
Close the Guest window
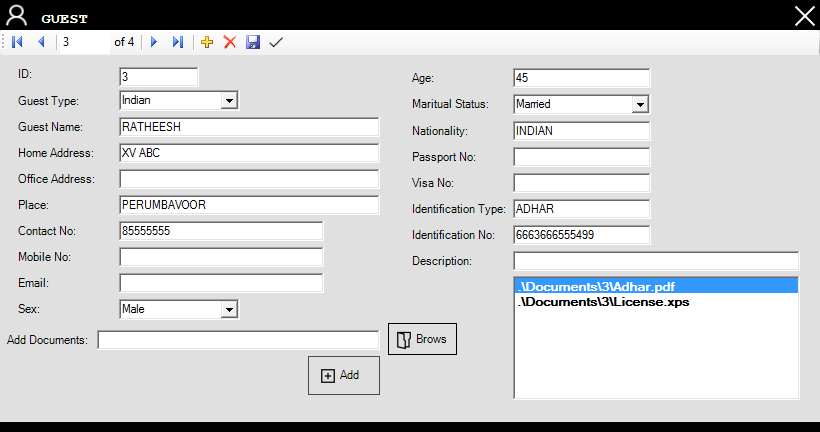pyautogui.click(x=804, y=15)
